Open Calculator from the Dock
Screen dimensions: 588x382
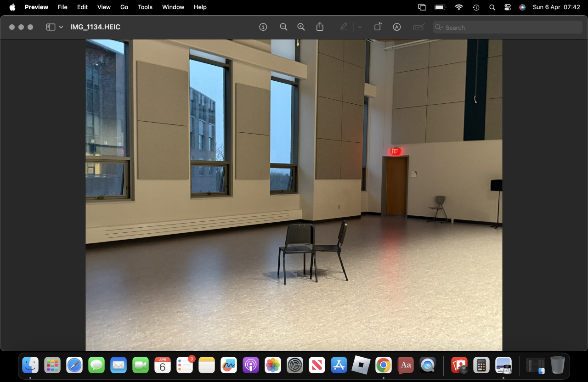[x=481, y=365]
